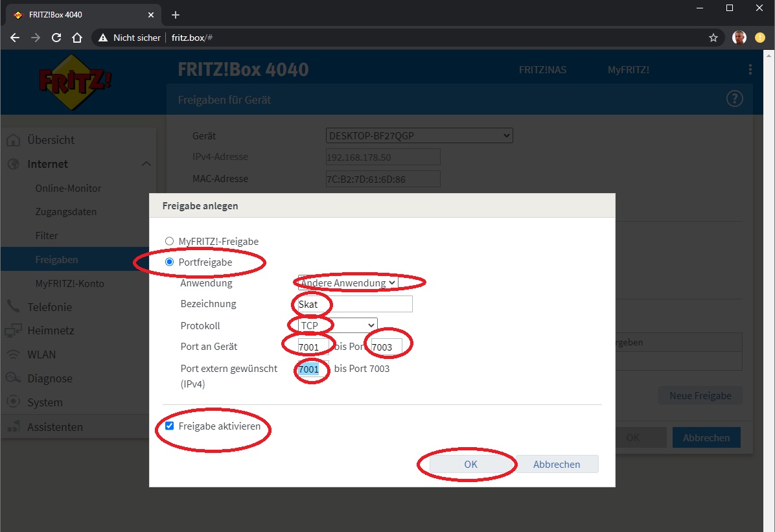Viewport: 775px width, 532px height.
Task: Select the MyFRITZ!-Freigabe radio button
Action: click(x=170, y=241)
